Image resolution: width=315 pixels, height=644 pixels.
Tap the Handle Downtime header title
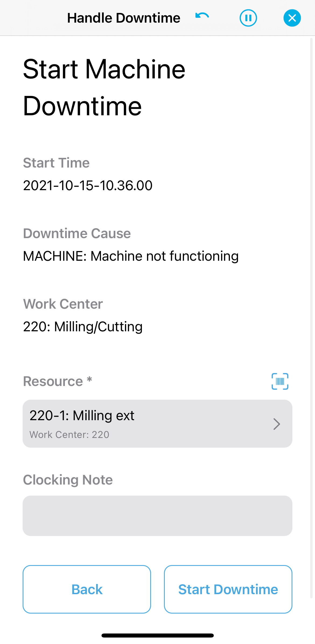click(124, 18)
